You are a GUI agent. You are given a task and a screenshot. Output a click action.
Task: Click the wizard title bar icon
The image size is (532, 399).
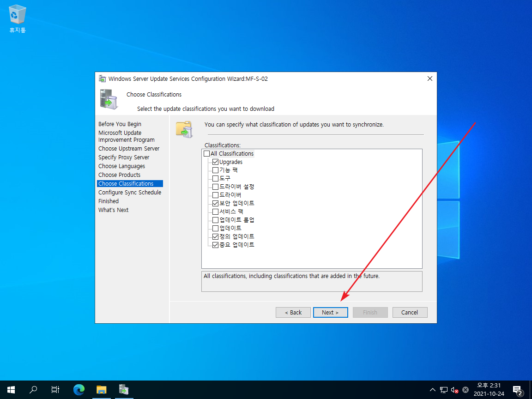102,79
